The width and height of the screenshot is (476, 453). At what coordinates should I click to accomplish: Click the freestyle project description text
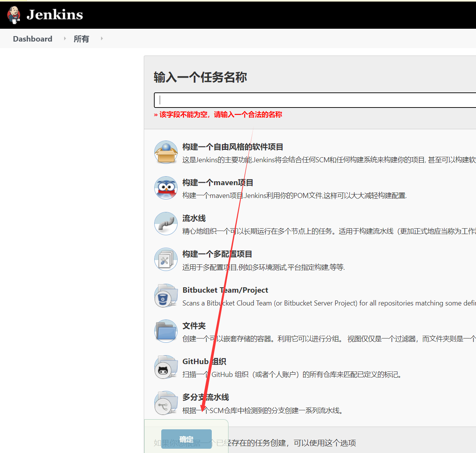[329, 160]
